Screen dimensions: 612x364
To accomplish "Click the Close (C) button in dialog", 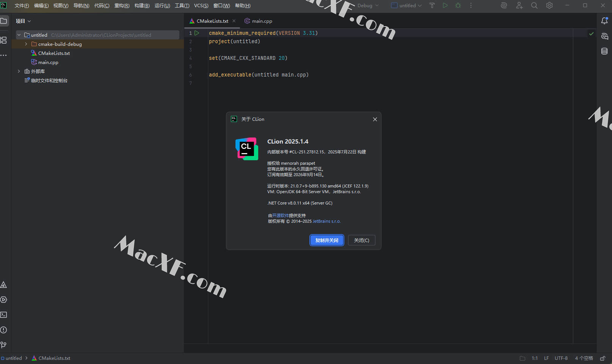I will coord(361,240).
